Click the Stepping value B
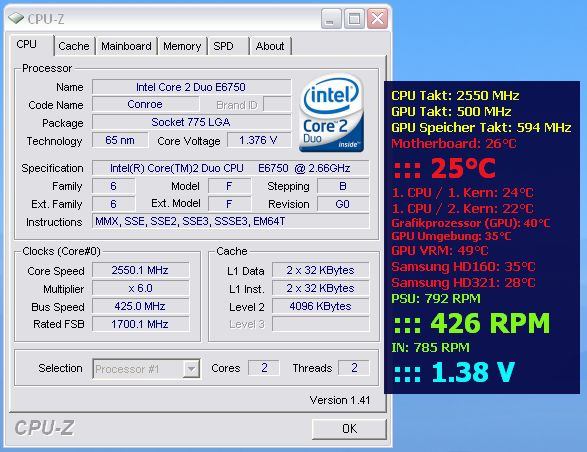 click(343, 186)
